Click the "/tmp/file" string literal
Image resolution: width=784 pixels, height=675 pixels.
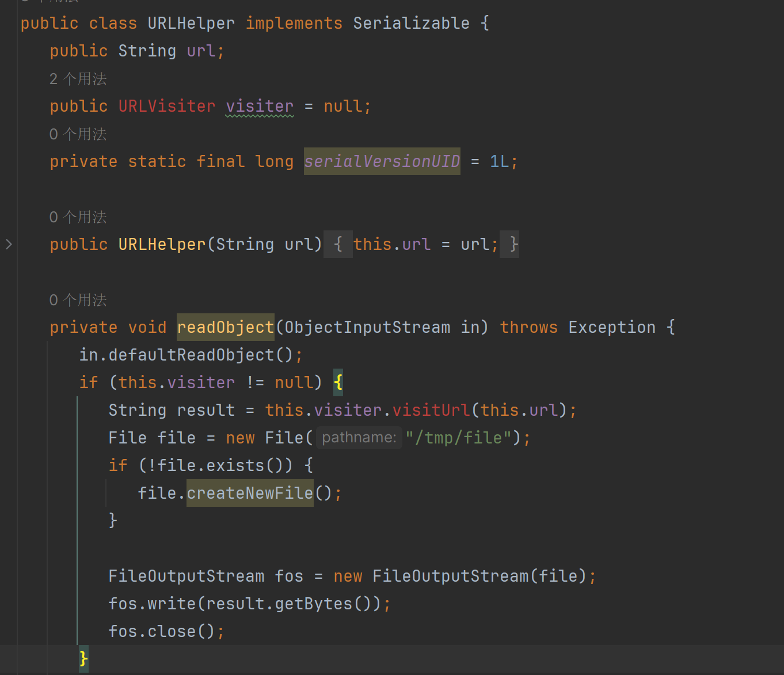point(459,438)
